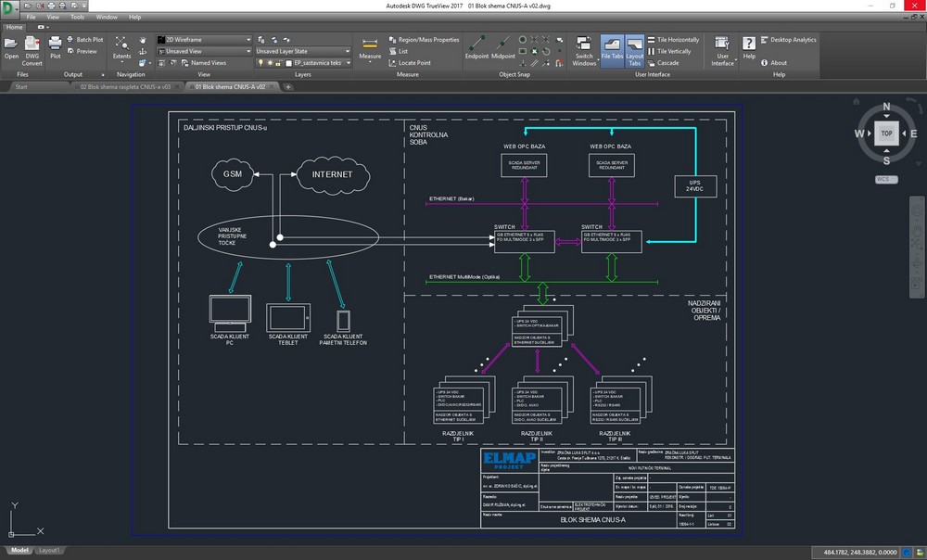The width and height of the screenshot is (927, 560).
Task: Open the Help question mark icon
Action: (749, 45)
